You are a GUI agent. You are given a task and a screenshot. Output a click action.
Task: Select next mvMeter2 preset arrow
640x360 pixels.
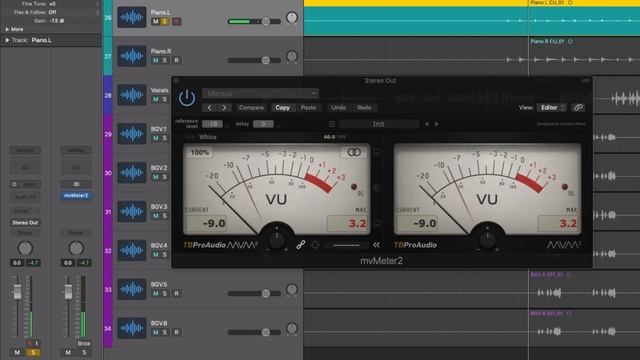tap(436, 124)
